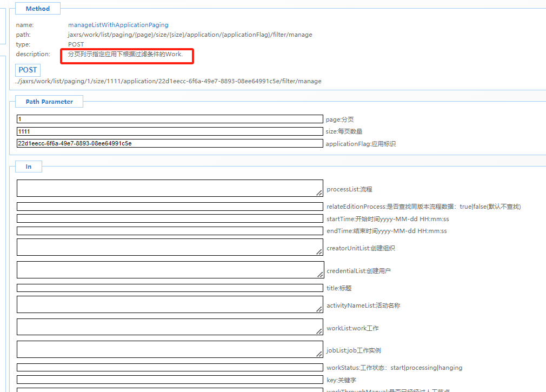Click the description text in red box
This screenshot has height=392, width=546.
[x=125, y=54]
